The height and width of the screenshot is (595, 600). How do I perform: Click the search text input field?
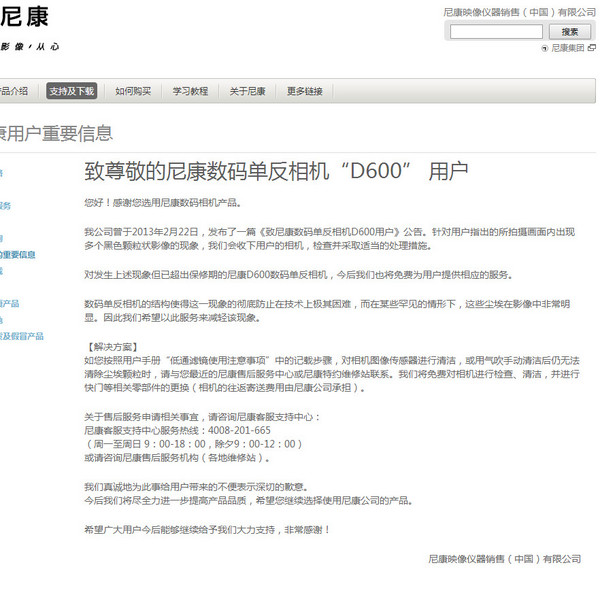(x=496, y=32)
